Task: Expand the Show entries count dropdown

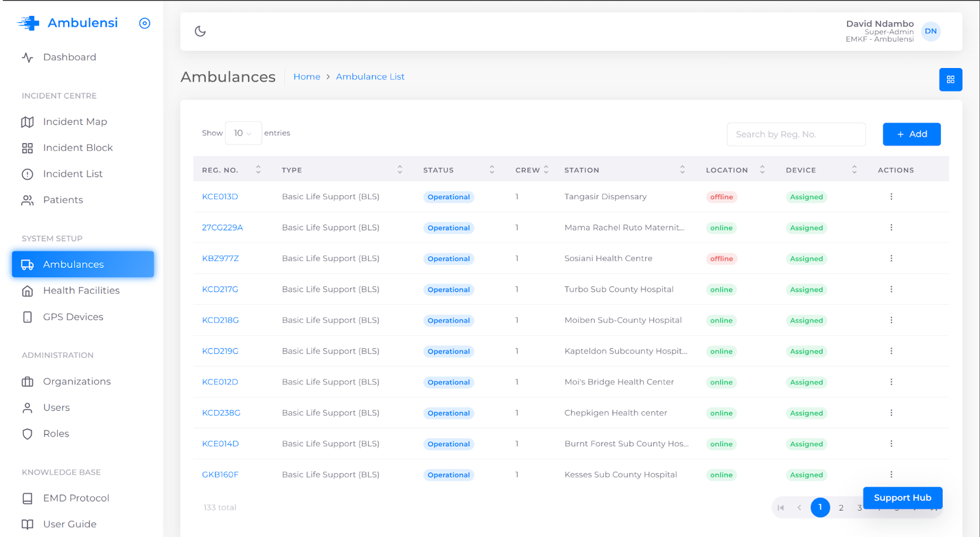Action: (243, 133)
